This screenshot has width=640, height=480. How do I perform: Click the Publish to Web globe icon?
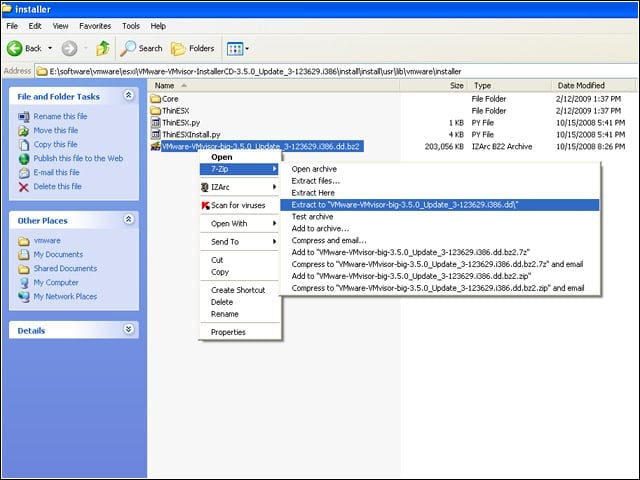24,158
